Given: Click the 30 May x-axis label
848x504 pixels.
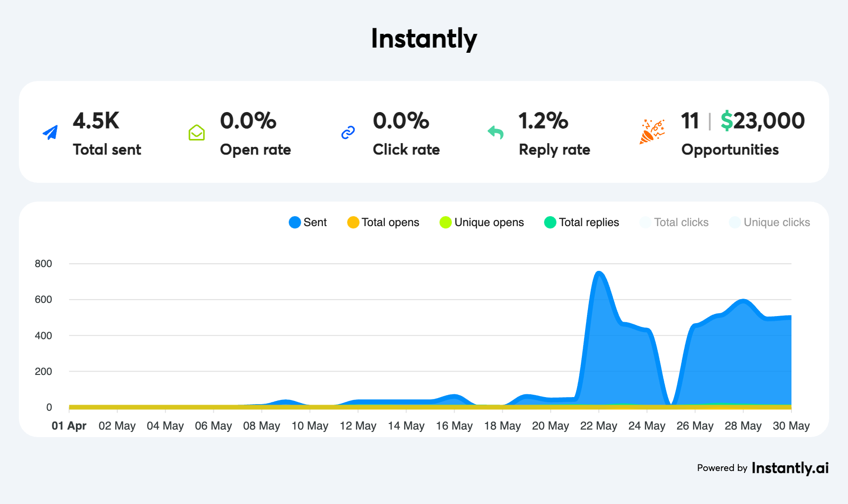Looking at the screenshot, I should (x=791, y=426).
